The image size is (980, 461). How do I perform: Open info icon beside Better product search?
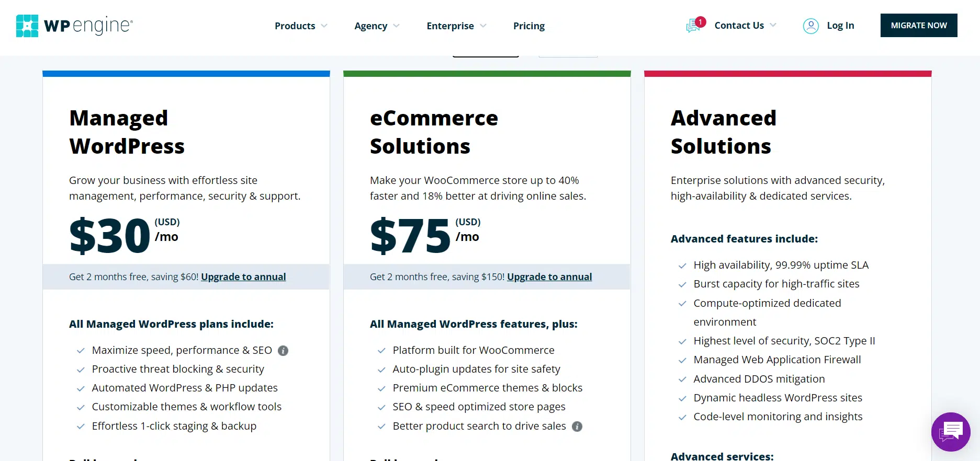[x=577, y=427]
